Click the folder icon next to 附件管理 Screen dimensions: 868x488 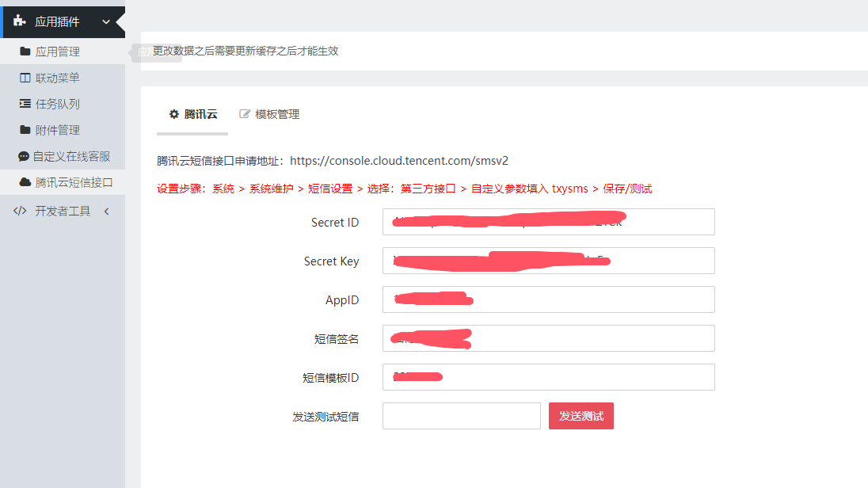tap(25, 130)
